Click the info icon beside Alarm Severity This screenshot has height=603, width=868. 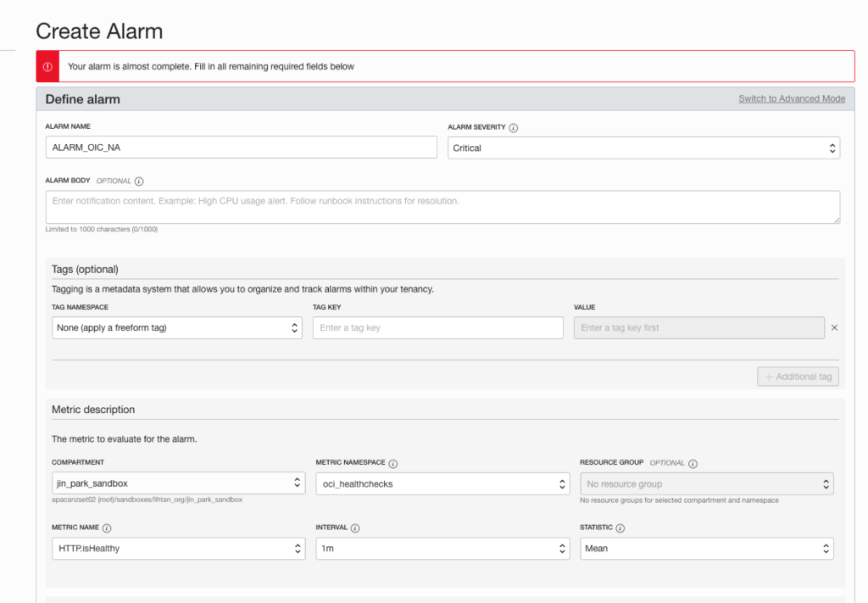click(x=514, y=128)
